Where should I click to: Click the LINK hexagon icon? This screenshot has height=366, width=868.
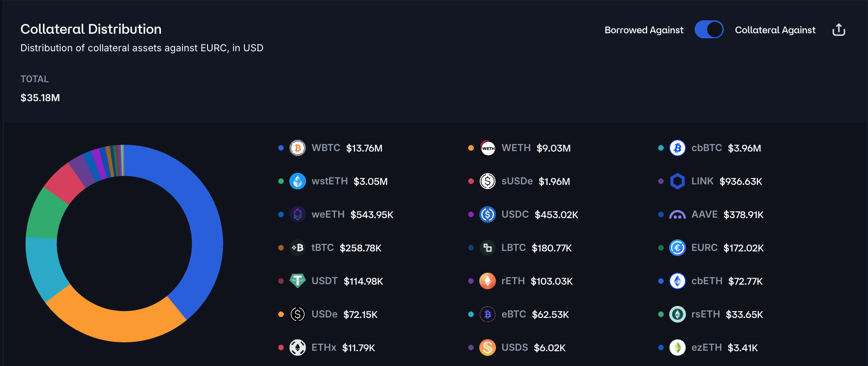click(x=678, y=181)
